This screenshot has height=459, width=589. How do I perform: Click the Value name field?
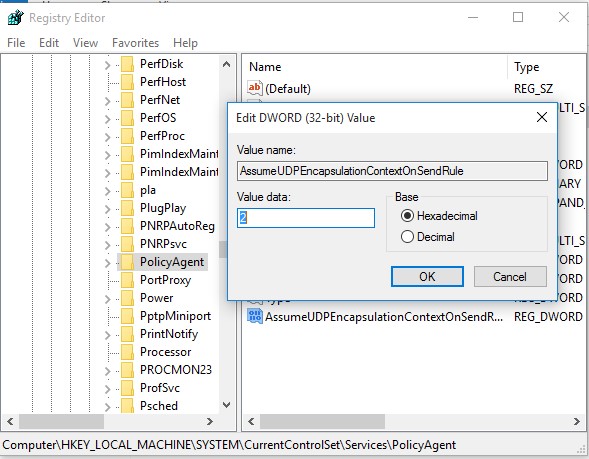coord(392,171)
